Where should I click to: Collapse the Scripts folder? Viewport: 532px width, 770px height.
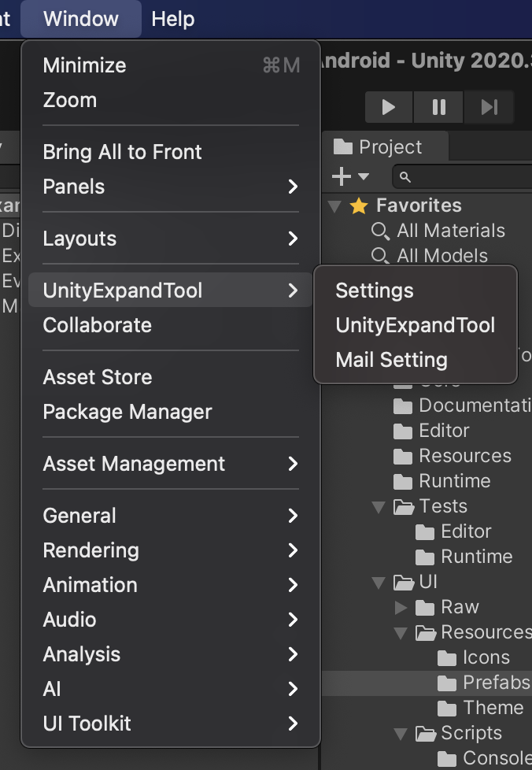[401, 734]
